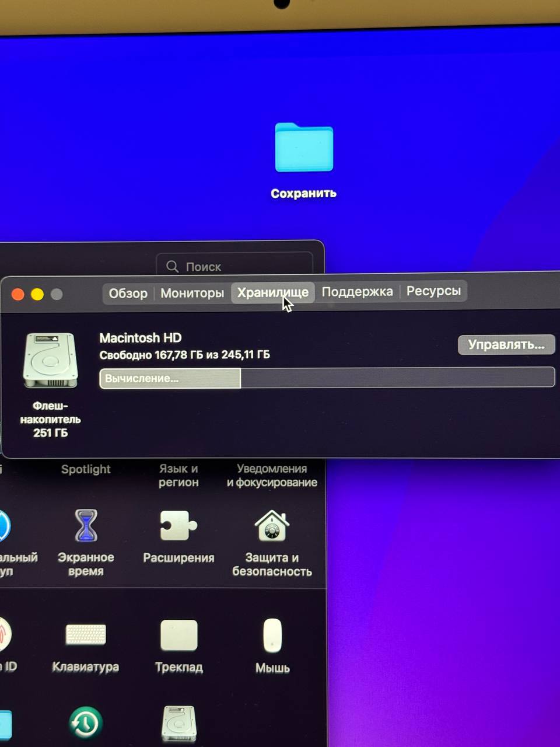Click the Флеш-накопитель 251 ГБ caption
Viewport: 560px width, 747px height.
(51, 419)
